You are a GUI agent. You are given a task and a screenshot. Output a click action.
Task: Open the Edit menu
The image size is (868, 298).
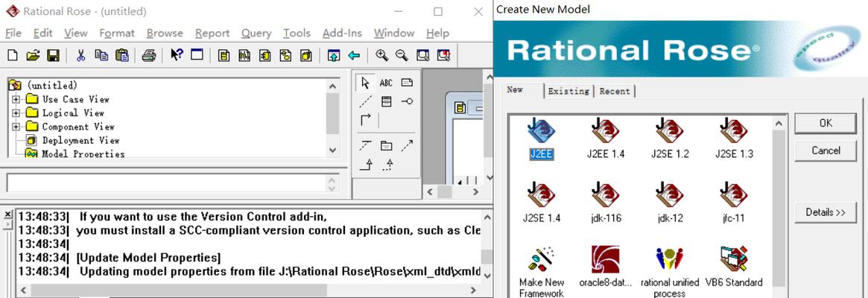coord(42,34)
